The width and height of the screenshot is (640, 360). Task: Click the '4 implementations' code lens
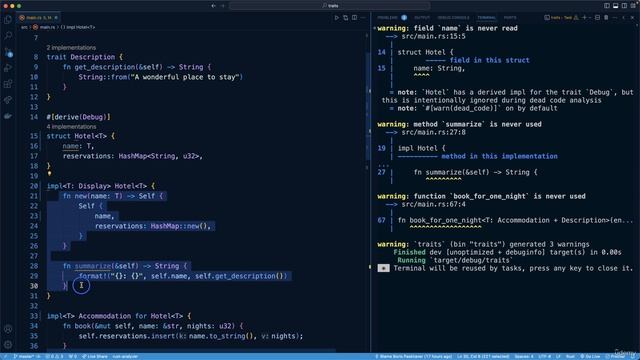(x=71, y=127)
